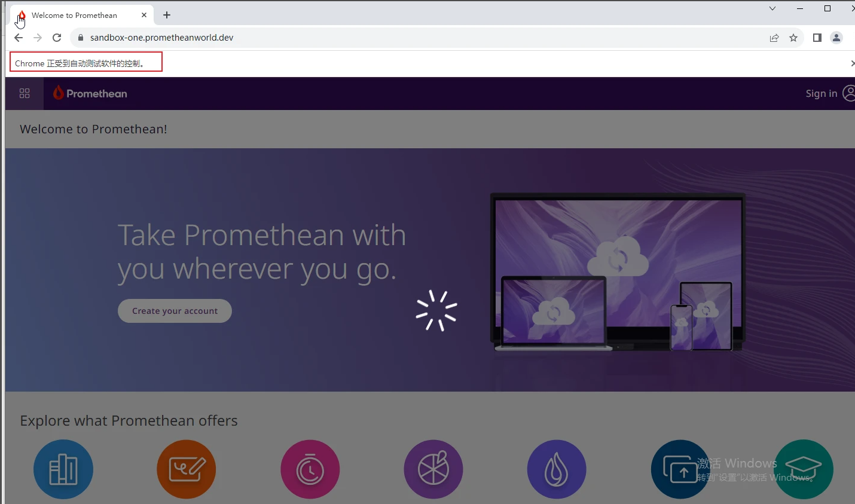Open the purple spinner wheel icon
Screen dimensions: 855x504
click(x=433, y=469)
